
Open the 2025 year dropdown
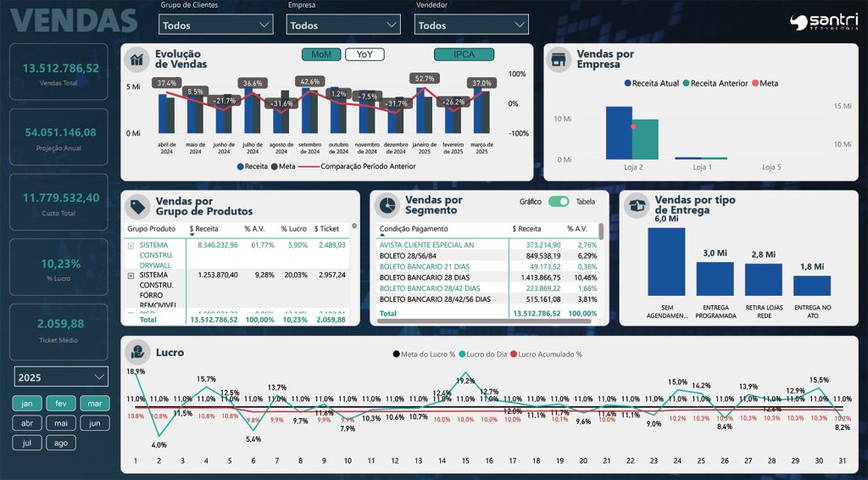point(61,377)
